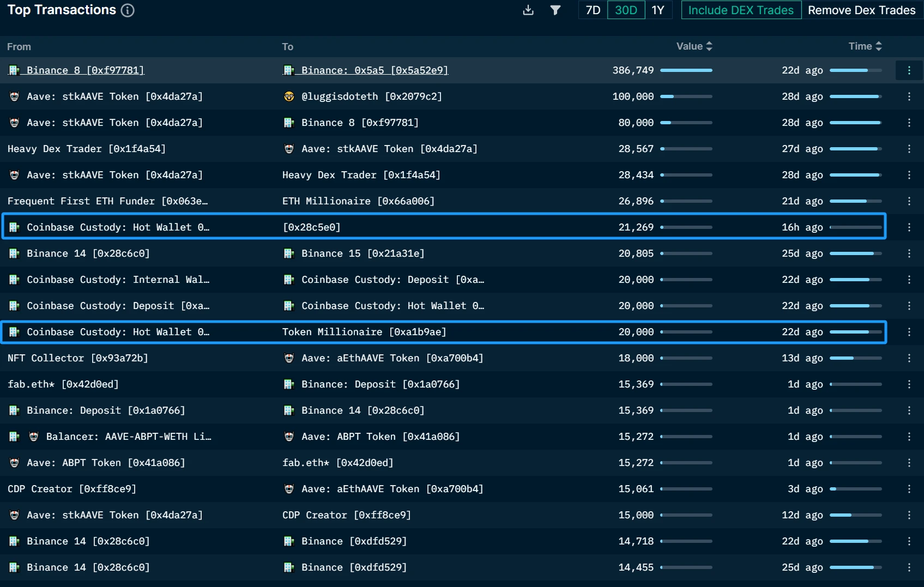Image resolution: width=924 pixels, height=587 pixels.
Task: Select the 3d ago time cell
Action: (x=805, y=489)
